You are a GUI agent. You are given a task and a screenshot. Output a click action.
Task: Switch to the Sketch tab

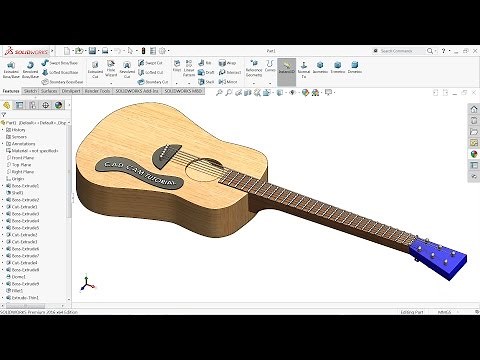click(x=30, y=91)
